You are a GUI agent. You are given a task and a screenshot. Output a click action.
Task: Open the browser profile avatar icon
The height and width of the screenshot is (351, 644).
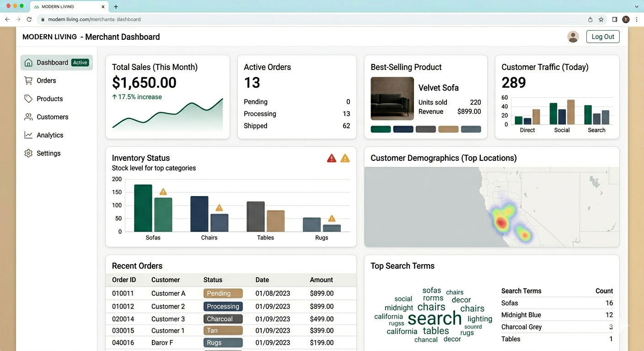(x=626, y=19)
